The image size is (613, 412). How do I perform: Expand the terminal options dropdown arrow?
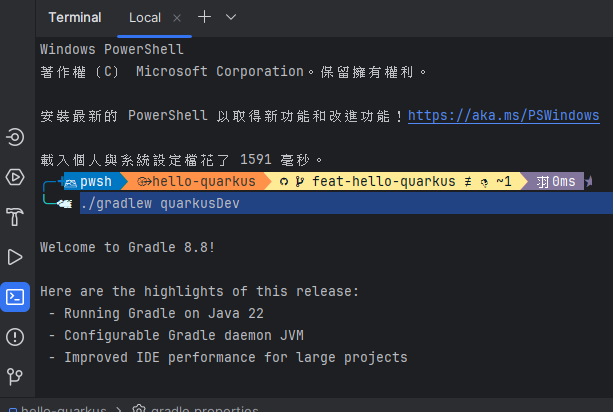click(x=231, y=17)
